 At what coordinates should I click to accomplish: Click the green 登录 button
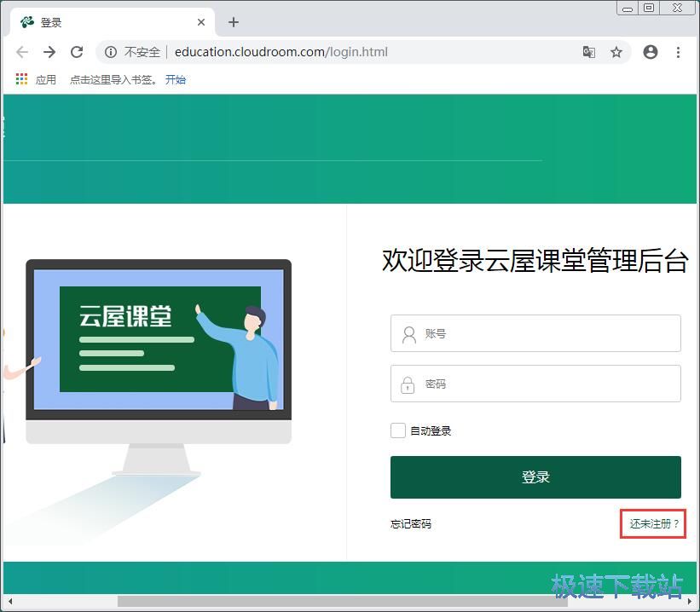[535, 477]
